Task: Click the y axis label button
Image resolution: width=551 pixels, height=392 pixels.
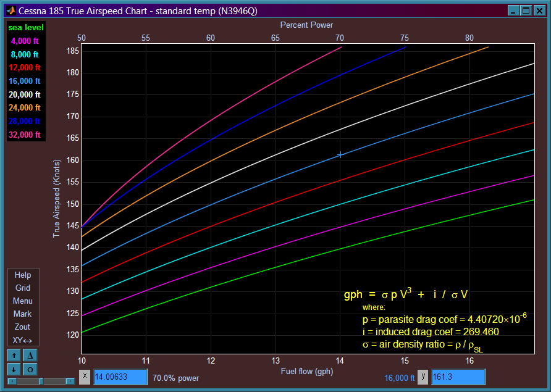Action: pyautogui.click(x=423, y=377)
